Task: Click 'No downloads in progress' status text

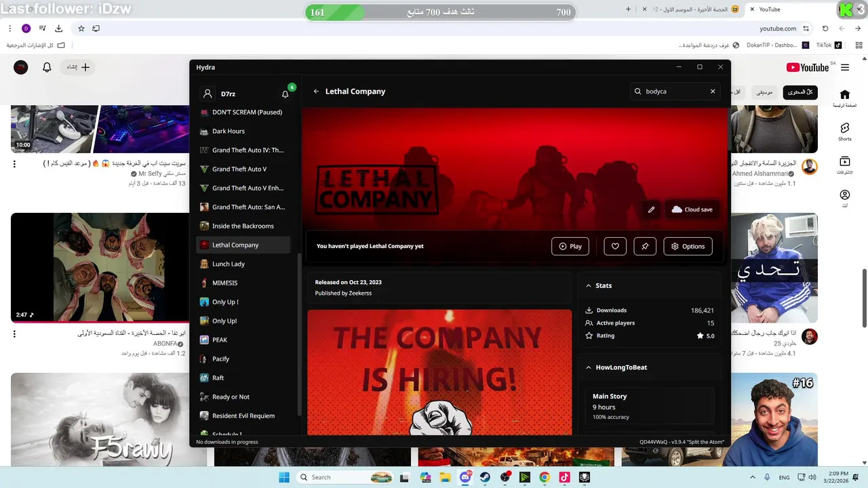Action: tap(227, 442)
